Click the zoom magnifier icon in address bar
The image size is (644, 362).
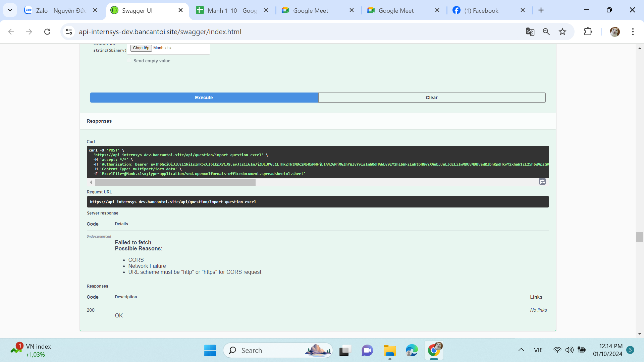tap(546, 32)
